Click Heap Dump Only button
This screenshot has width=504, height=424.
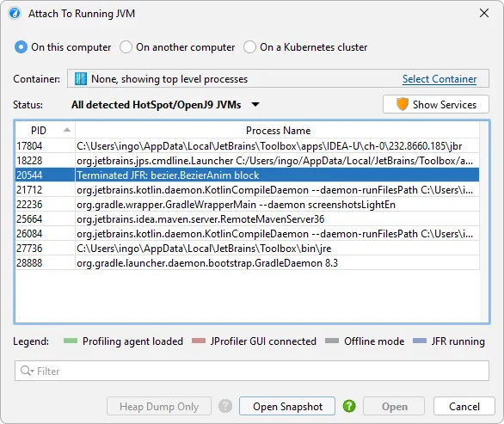point(159,406)
